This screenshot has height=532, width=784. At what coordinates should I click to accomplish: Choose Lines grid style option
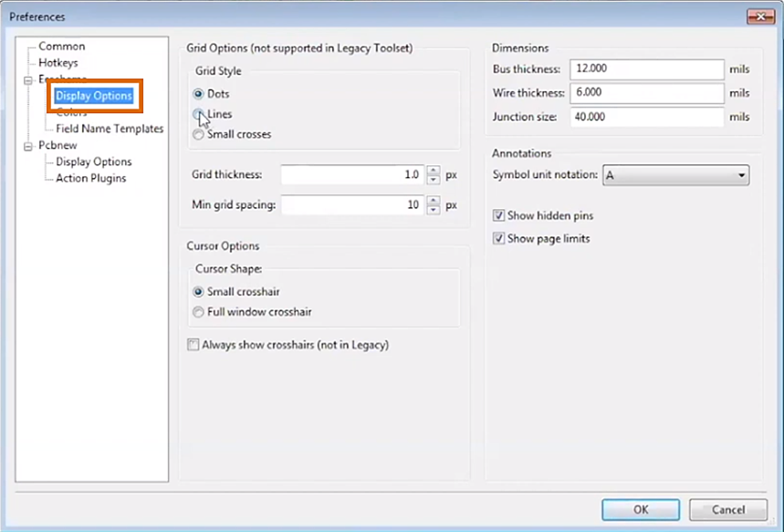pyautogui.click(x=198, y=114)
